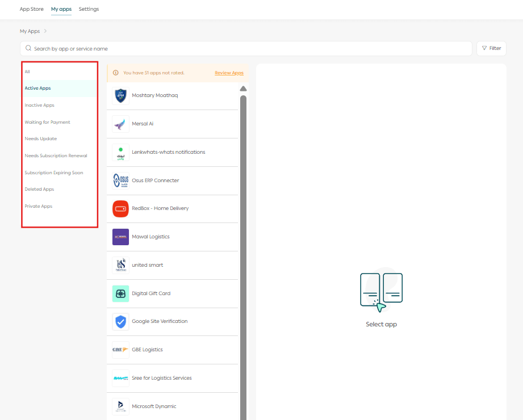Click the Osus ERP Connecter icon
Screen dimensions: 523x420
(x=120, y=180)
